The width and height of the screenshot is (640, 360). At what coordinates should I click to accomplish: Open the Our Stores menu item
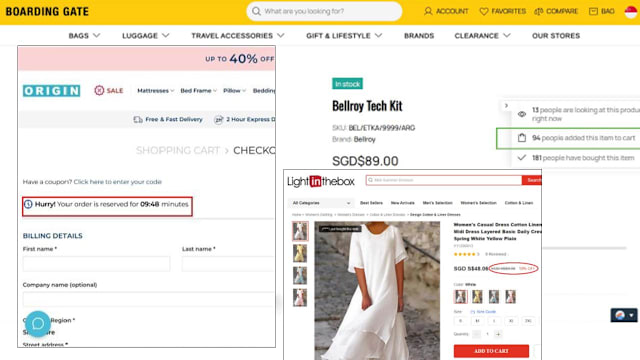pos(556,36)
